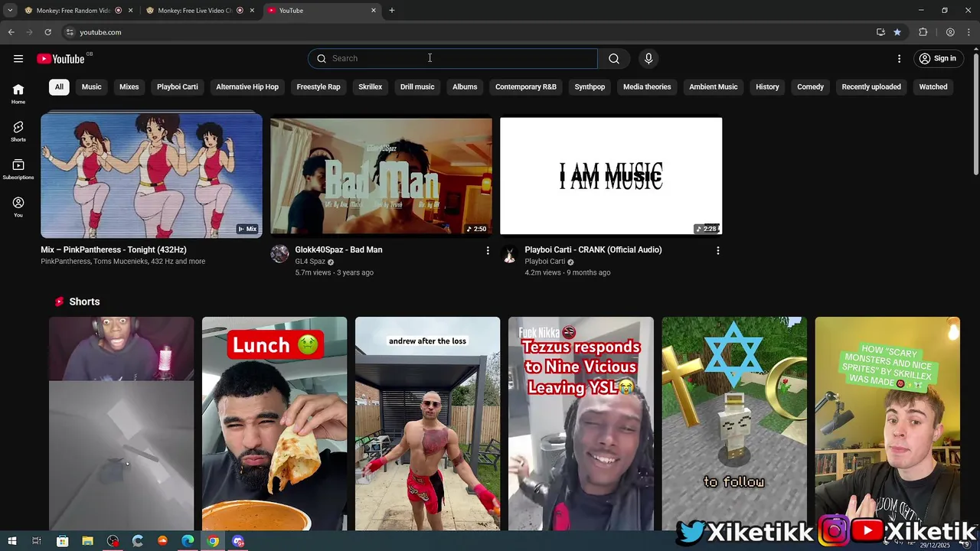
Task: Select the Mixes filter chip
Action: tap(129, 87)
